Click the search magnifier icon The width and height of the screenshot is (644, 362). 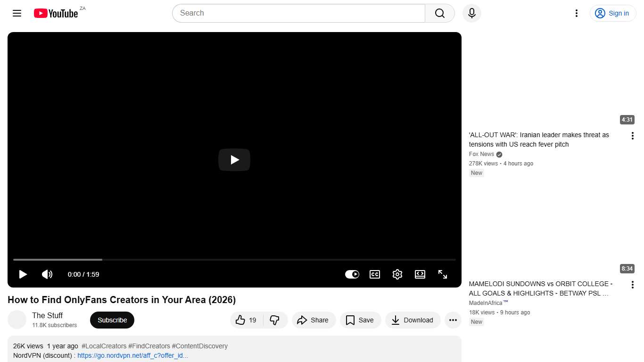pos(439,13)
